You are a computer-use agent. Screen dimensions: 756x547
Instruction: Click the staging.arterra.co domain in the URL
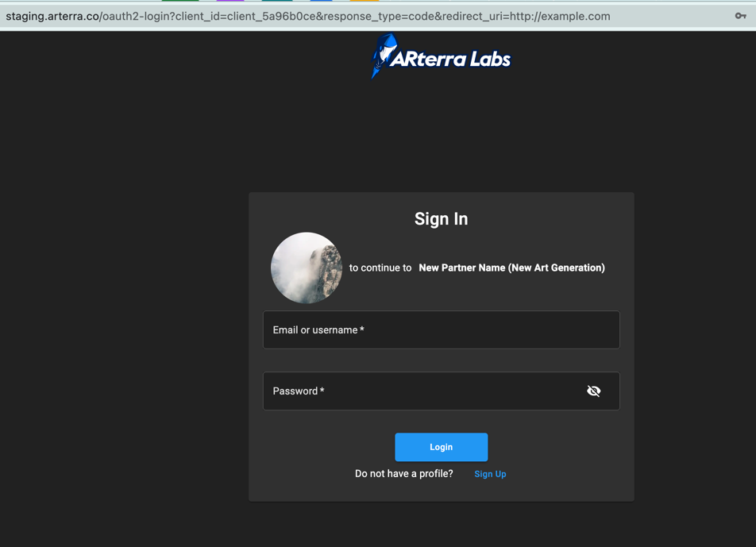tap(52, 16)
